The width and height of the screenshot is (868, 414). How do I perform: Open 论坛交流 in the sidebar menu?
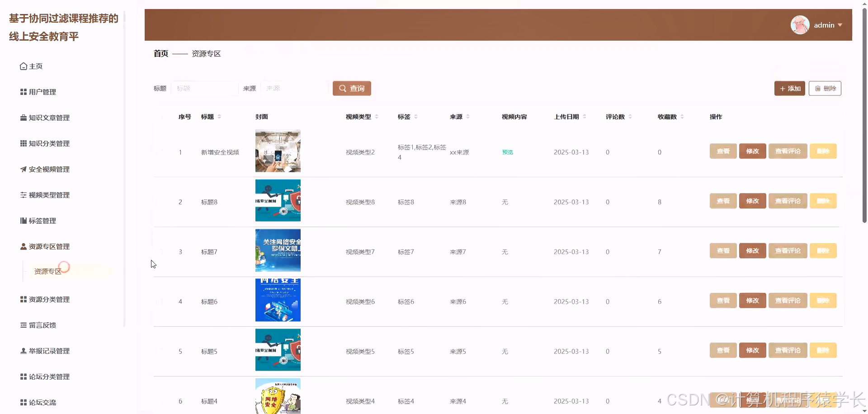coord(43,402)
